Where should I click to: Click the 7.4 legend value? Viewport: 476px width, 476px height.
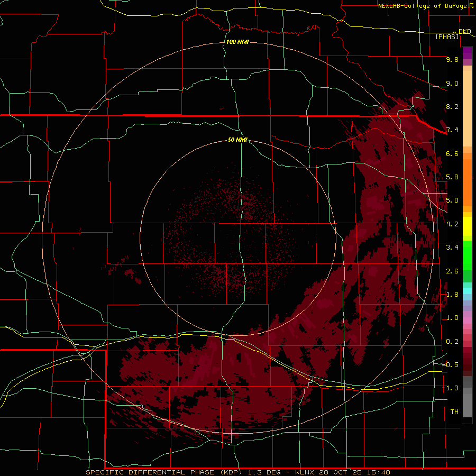pyautogui.click(x=452, y=130)
